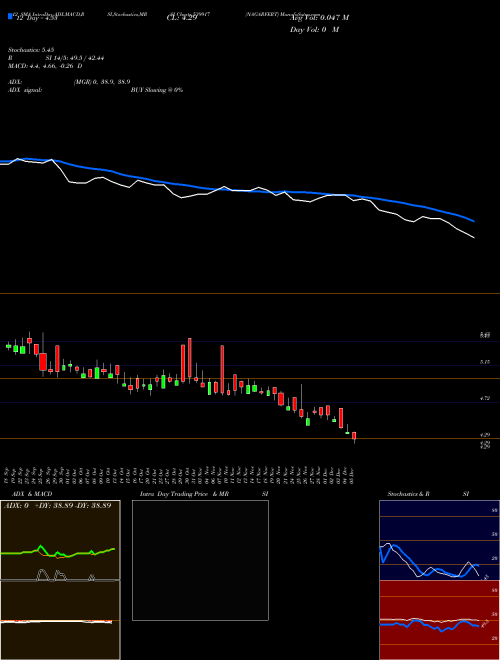Click the end of the blue SMA line

[474, 221]
